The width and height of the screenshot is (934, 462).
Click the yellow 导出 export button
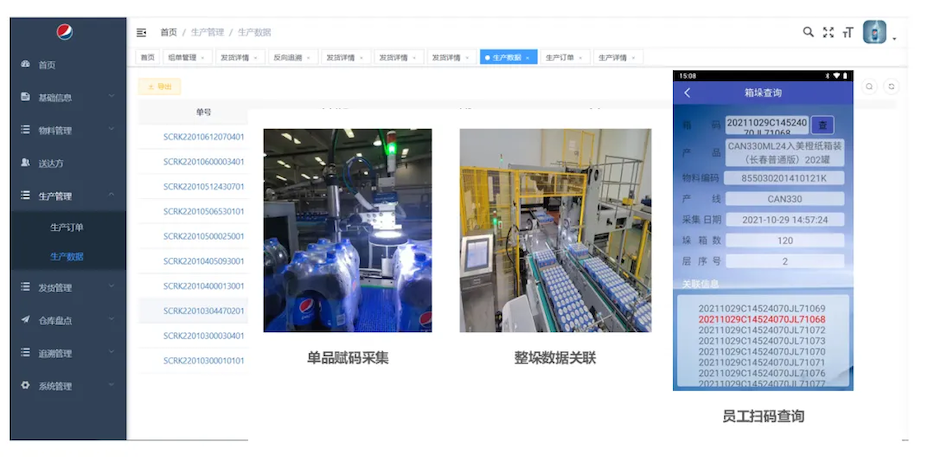pyautogui.click(x=159, y=87)
